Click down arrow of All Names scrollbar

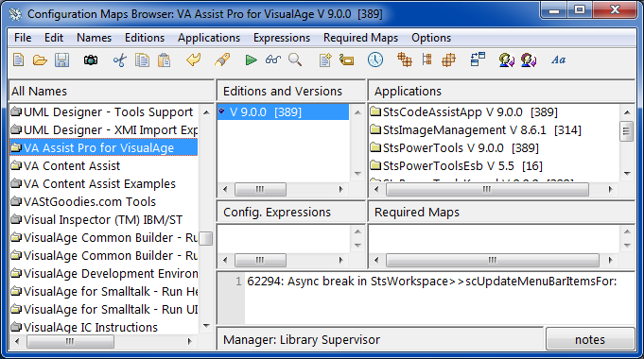[x=206, y=326]
